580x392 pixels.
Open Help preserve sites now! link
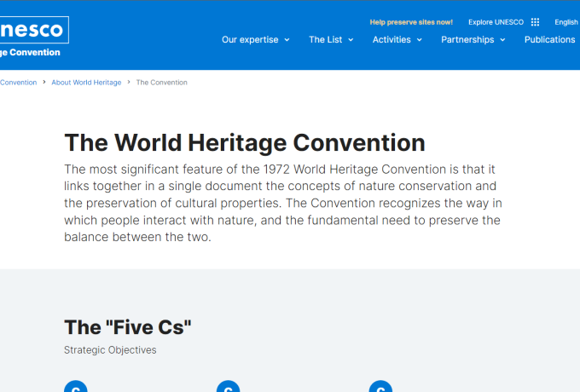(411, 22)
